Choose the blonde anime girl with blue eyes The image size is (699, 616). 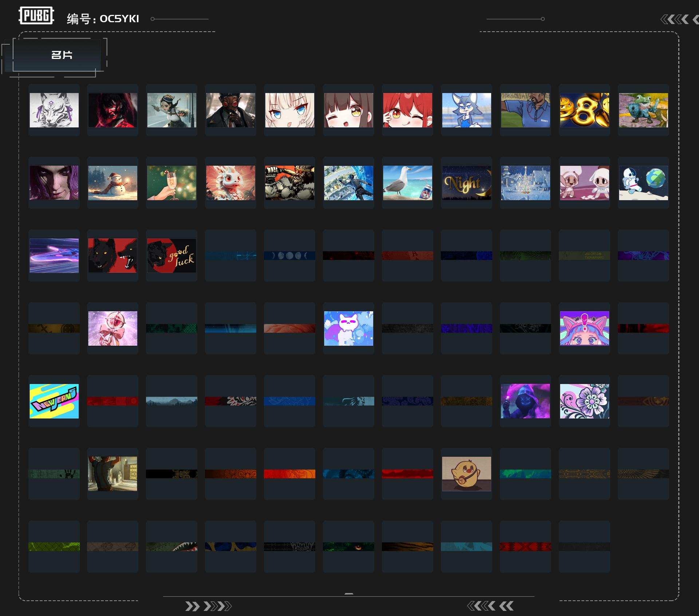290,110
